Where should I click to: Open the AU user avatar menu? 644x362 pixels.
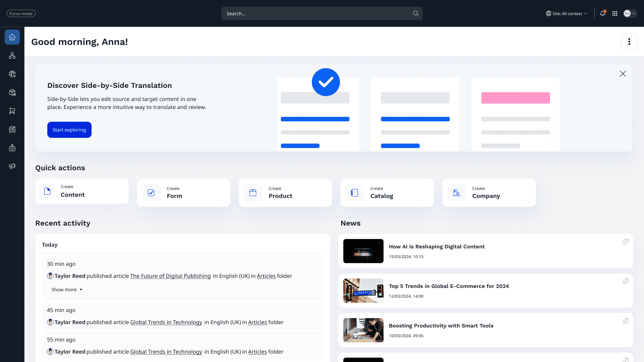pos(630,13)
